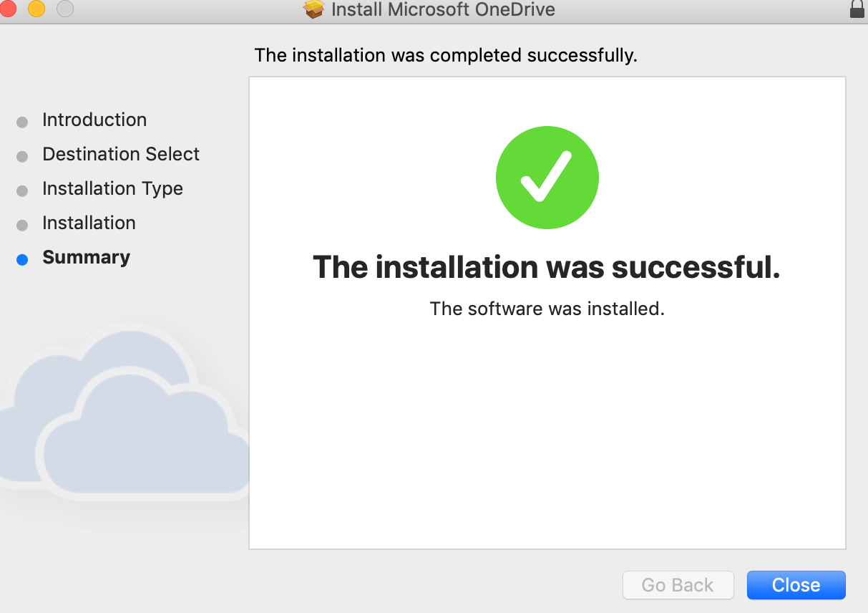Click the "Install Microsoft OneDrive" window title
This screenshot has height=613, width=868.
(x=443, y=10)
